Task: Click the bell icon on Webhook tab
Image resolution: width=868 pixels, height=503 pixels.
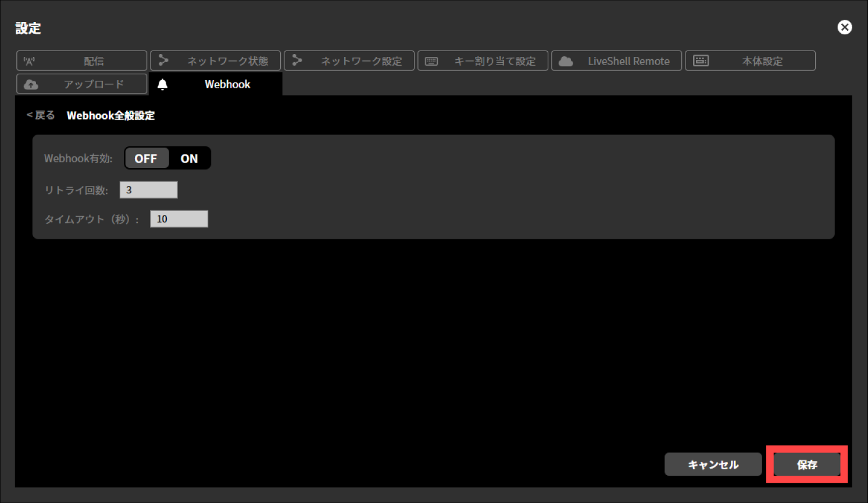Action: pyautogui.click(x=163, y=84)
